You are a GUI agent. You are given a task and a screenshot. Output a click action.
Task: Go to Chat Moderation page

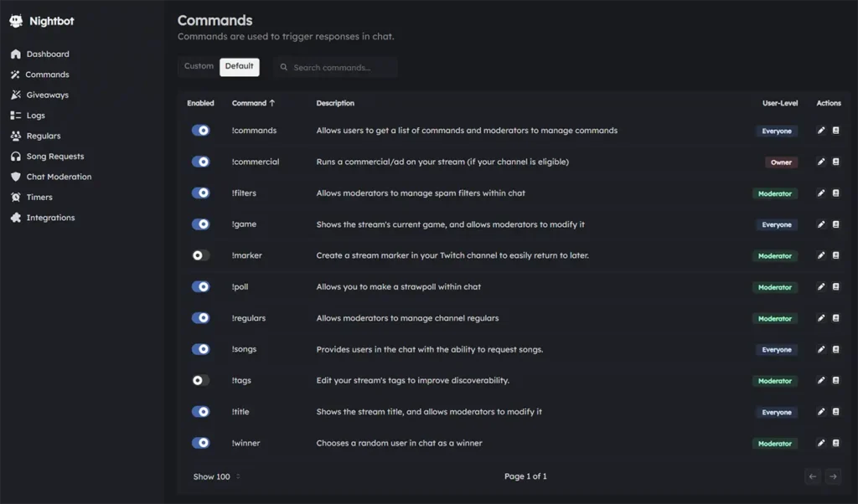(59, 177)
